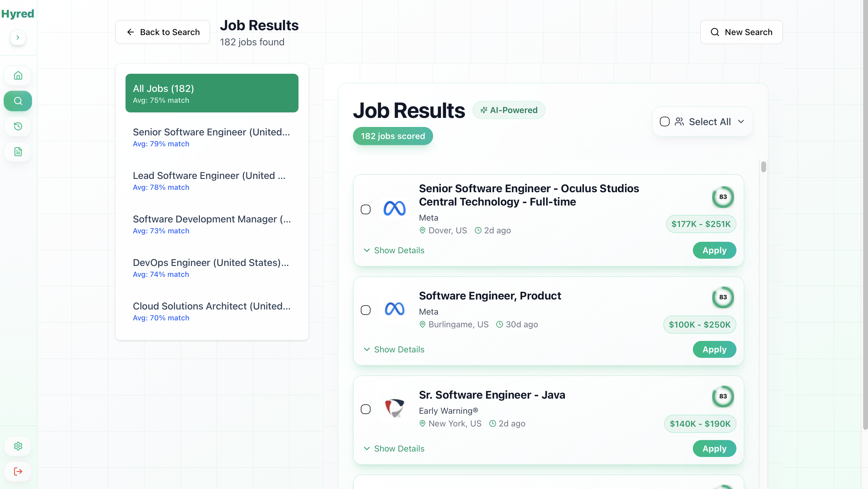Expand Show Details on the Java job card
868x489 pixels.
point(399,448)
